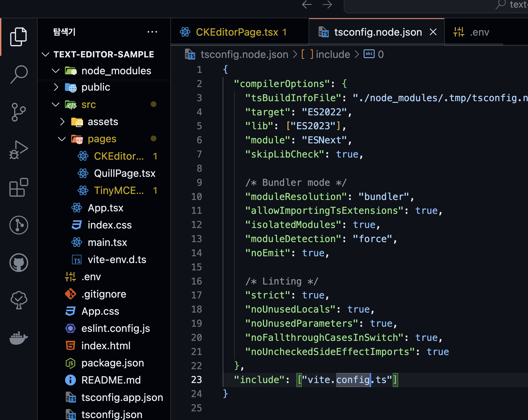This screenshot has height=420, width=528.
Task: Collapse the pages folder
Action: (62, 139)
